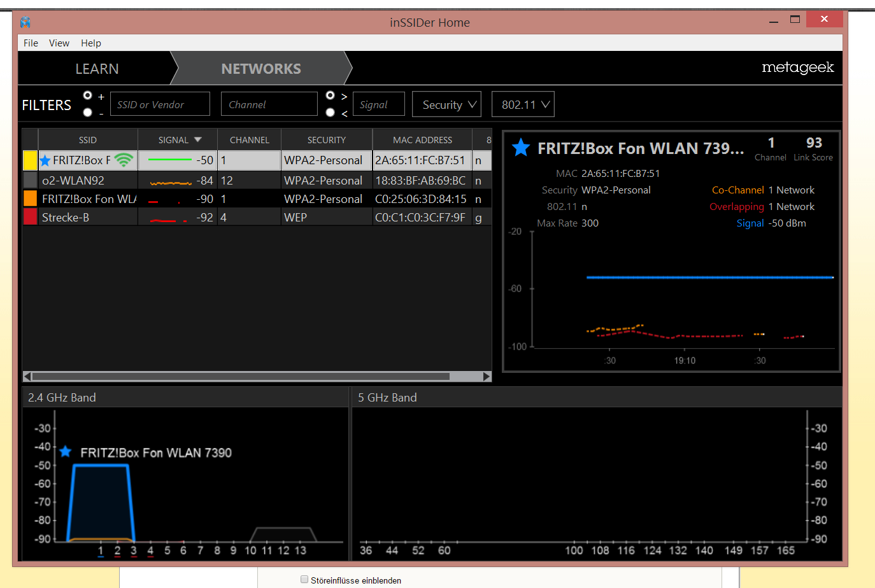Click scroll left arrow of network list
The image size is (875, 588).
pyautogui.click(x=27, y=376)
